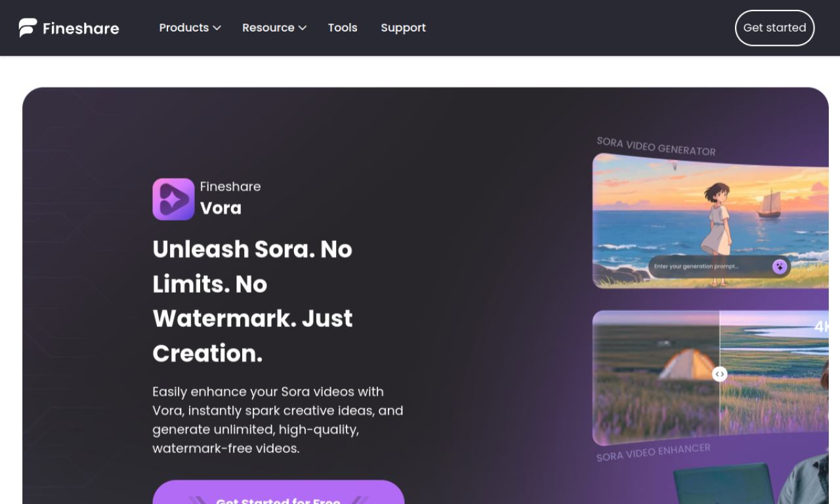
Task: Open the Products menu
Action: click(x=190, y=28)
